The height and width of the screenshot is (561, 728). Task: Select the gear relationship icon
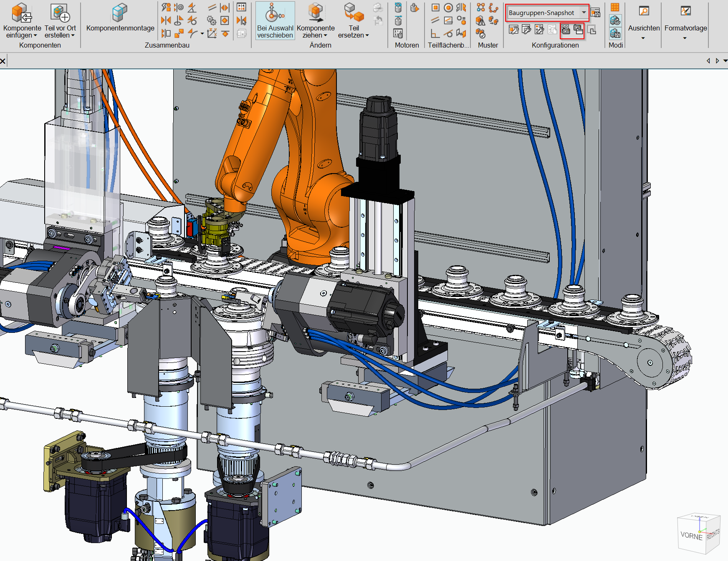coord(212,20)
